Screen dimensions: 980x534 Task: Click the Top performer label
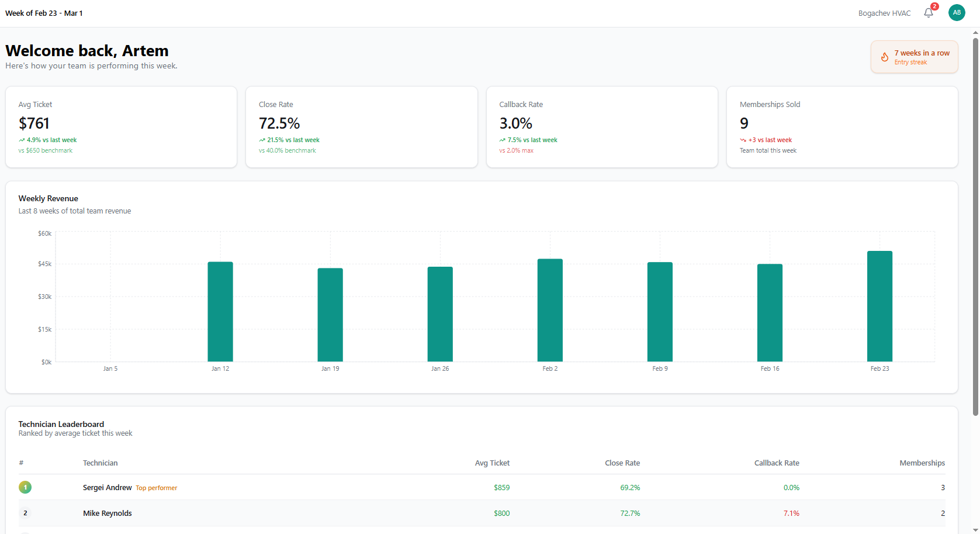click(156, 487)
